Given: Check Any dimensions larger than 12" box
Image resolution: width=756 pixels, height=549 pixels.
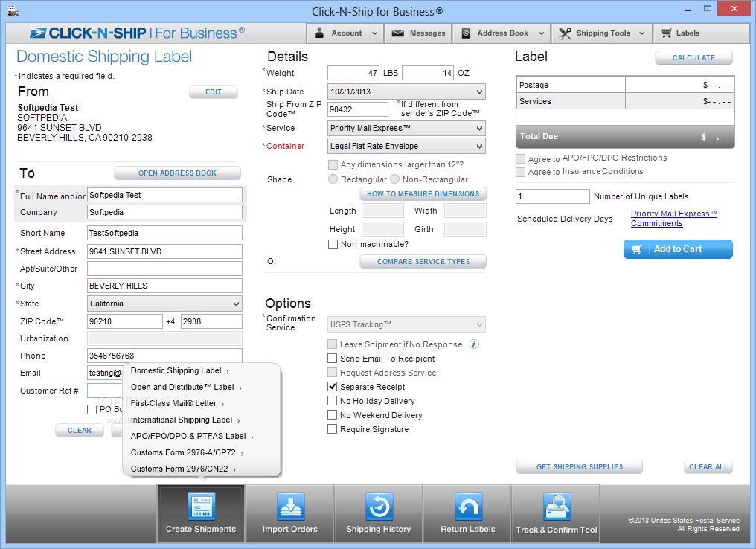Looking at the screenshot, I should (x=333, y=164).
